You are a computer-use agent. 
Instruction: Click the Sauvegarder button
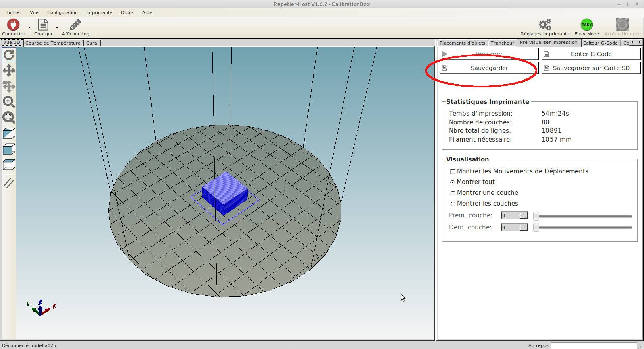coord(489,68)
